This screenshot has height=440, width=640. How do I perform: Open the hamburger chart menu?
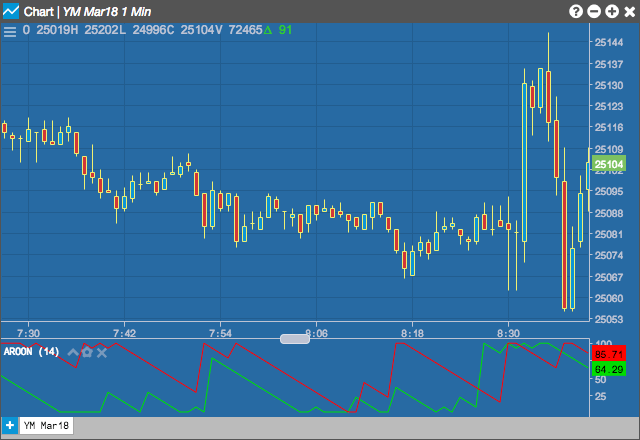coord(10,31)
